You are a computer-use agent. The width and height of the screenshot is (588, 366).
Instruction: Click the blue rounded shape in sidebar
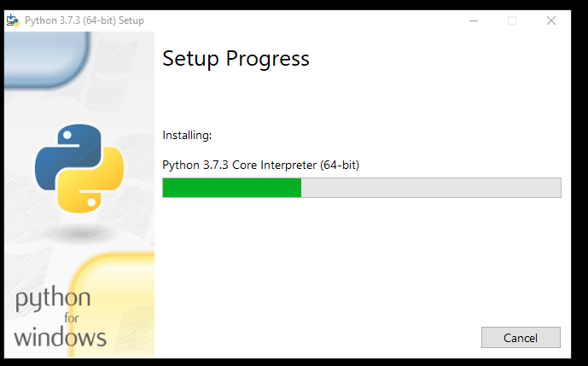[47, 60]
